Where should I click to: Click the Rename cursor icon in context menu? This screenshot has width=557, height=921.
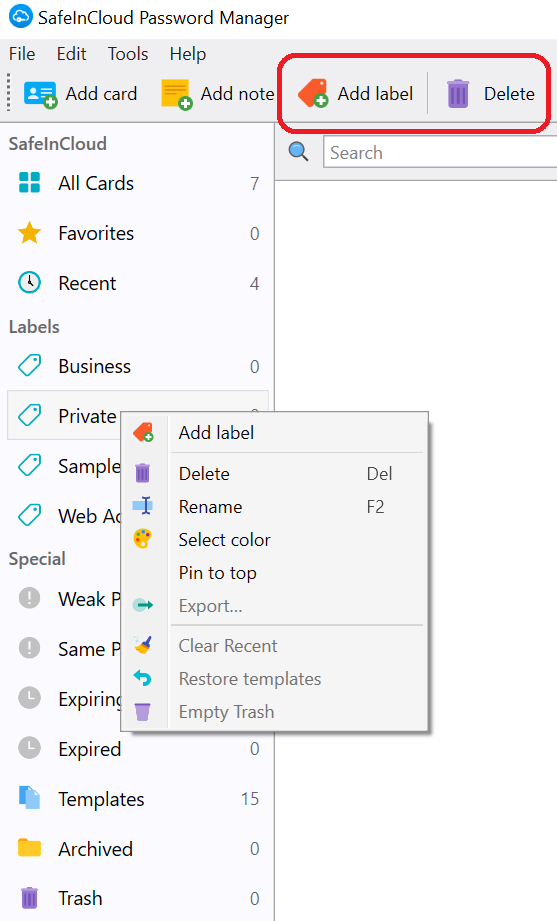click(x=143, y=506)
